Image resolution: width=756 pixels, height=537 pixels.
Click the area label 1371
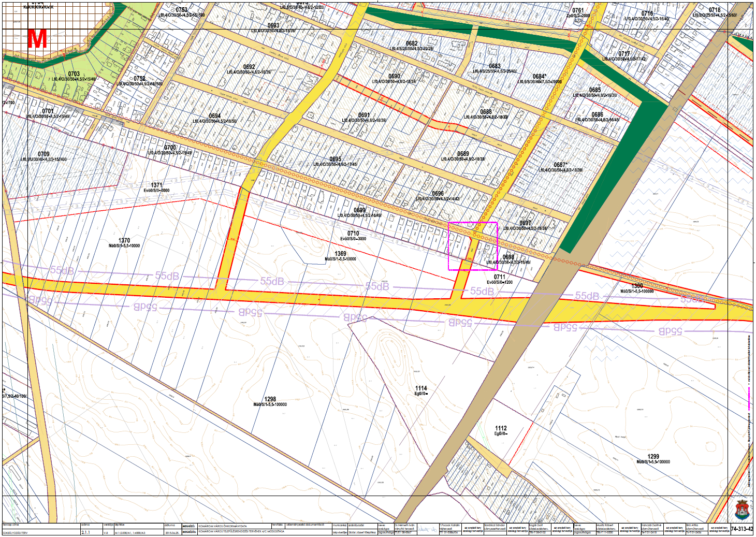pos(156,185)
